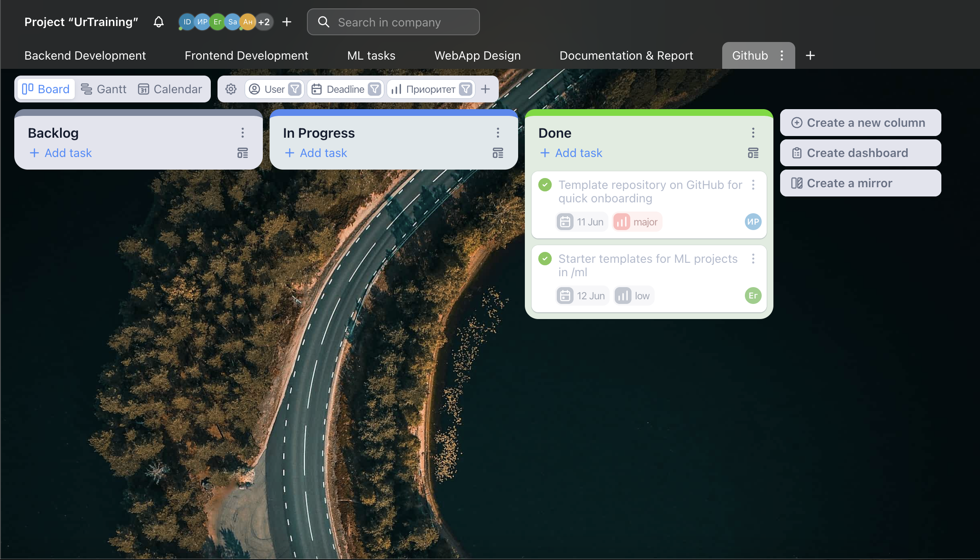
Task: Switch to Gantt view
Action: coord(104,89)
